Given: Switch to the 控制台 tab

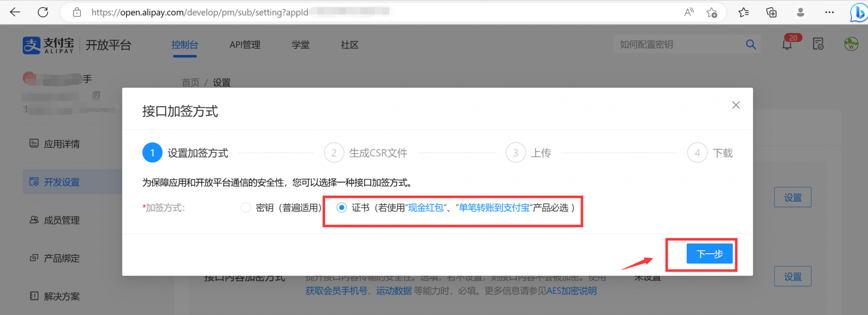Looking at the screenshot, I should point(185,45).
